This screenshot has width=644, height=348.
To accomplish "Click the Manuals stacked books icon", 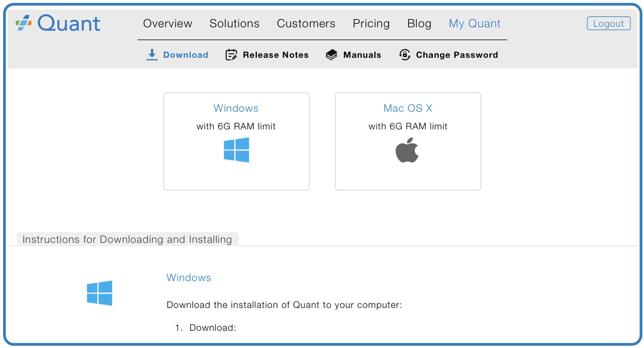I will [332, 55].
